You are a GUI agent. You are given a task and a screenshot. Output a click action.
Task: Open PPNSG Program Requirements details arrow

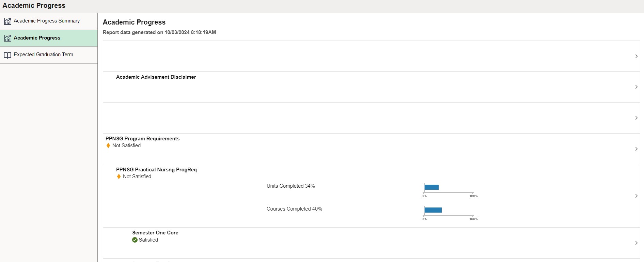[636, 149]
